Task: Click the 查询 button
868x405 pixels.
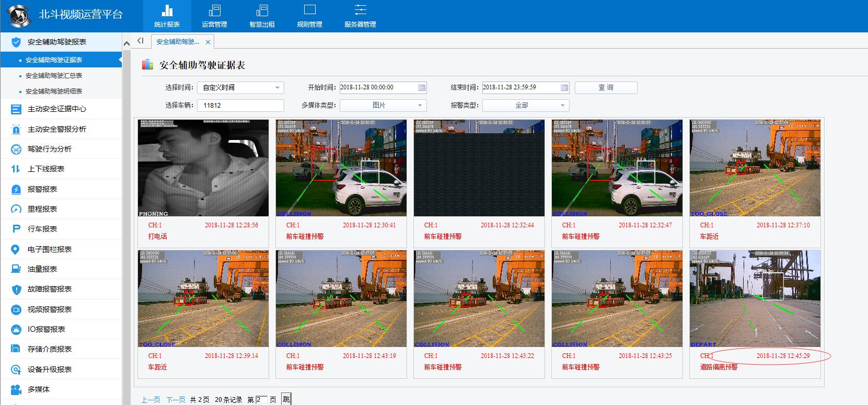Action: 606,88
